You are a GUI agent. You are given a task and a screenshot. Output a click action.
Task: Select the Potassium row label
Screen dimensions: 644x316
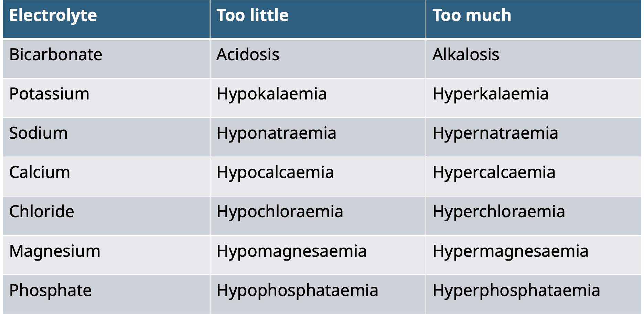click(x=50, y=94)
